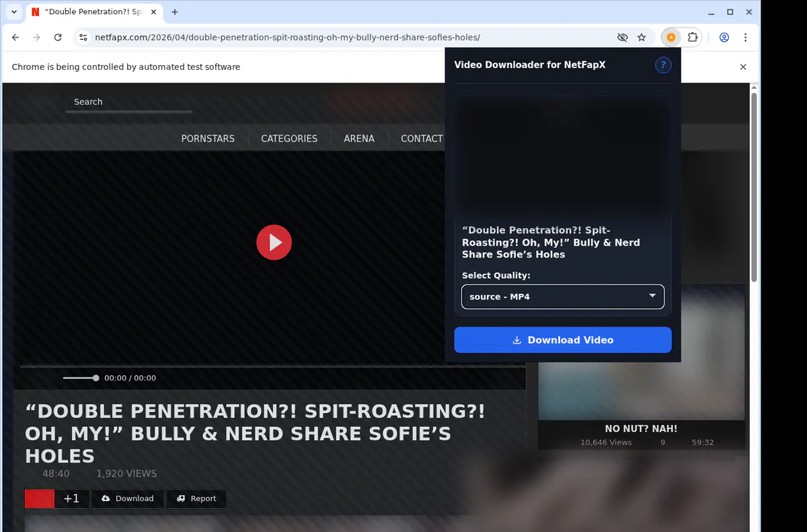This screenshot has width=807, height=532.
Task: Click the site Search field
Action: (x=128, y=102)
